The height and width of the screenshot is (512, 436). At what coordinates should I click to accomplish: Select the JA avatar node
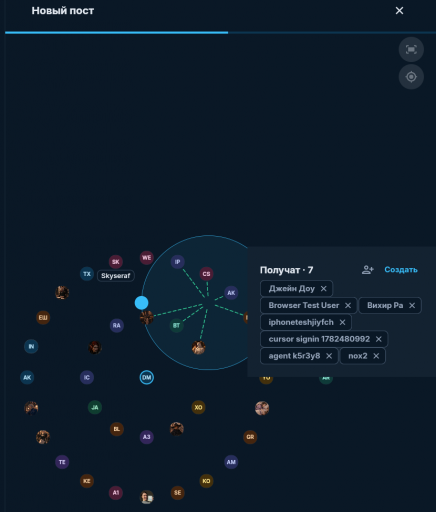[x=95, y=407]
